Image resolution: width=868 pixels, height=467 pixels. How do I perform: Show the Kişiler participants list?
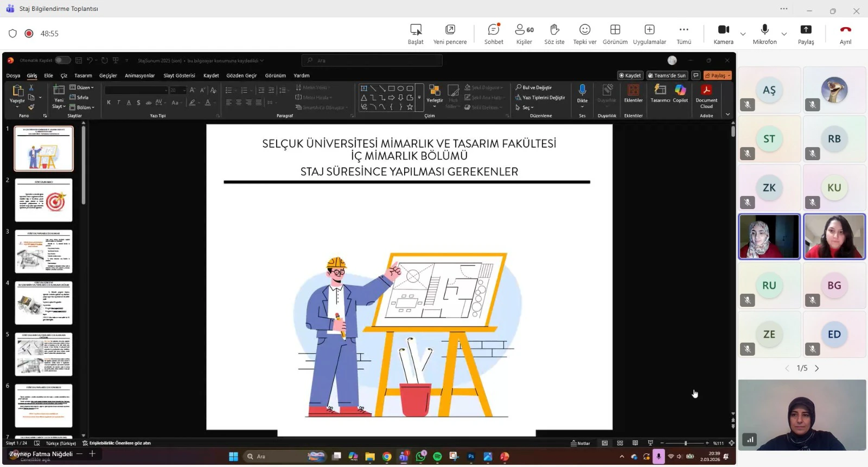(524, 30)
